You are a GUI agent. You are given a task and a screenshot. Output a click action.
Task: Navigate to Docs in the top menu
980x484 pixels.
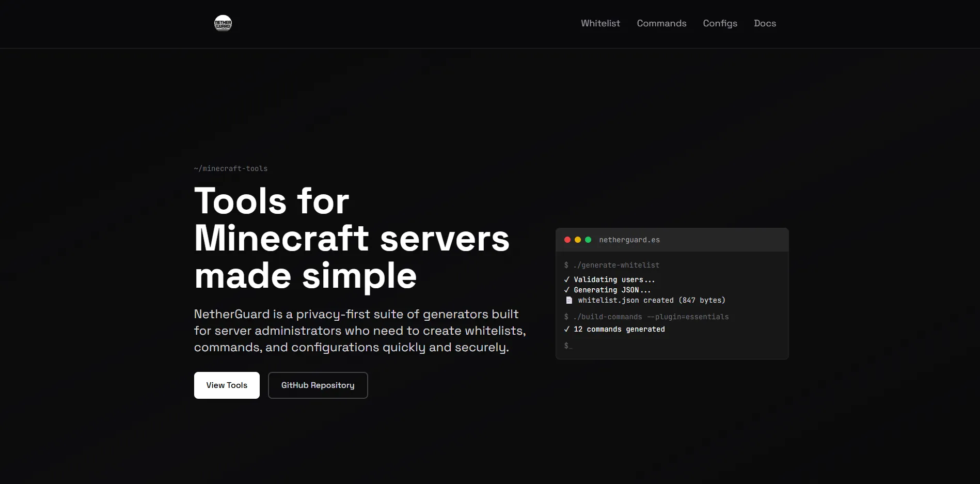point(765,23)
